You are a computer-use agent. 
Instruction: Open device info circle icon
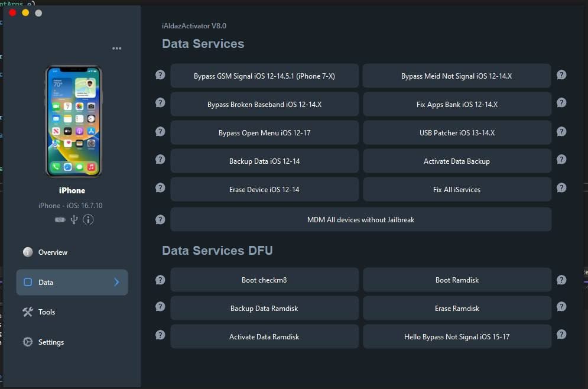(x=88, y=219)
